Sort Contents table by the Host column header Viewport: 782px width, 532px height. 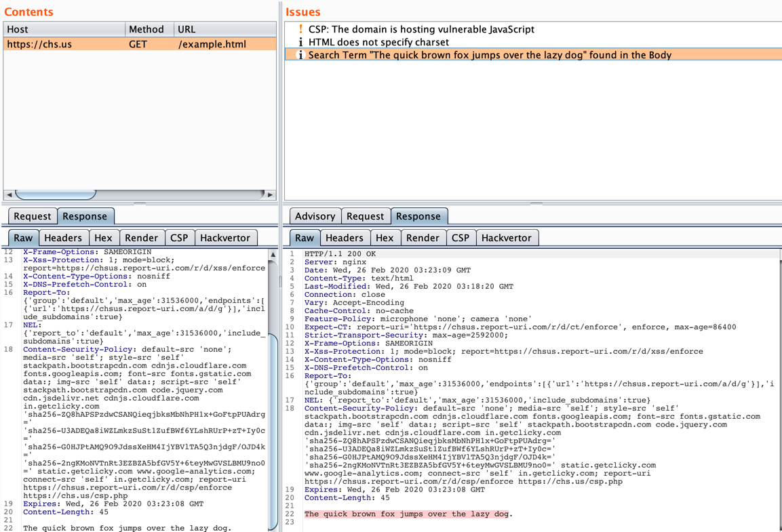[64, 29]
